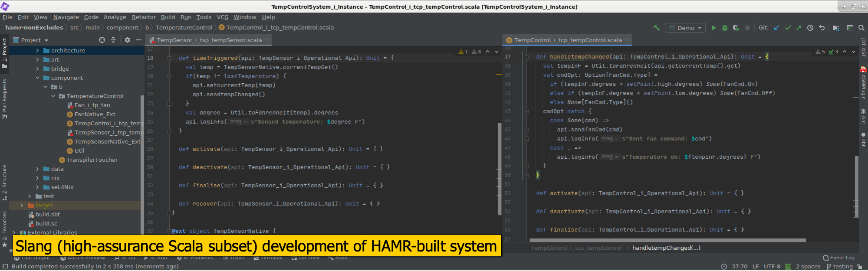Screen dimensions: 868x271
Task: Select FanNative_Ext in project tree
Action: pyautogui.click(x=95, y=114)
